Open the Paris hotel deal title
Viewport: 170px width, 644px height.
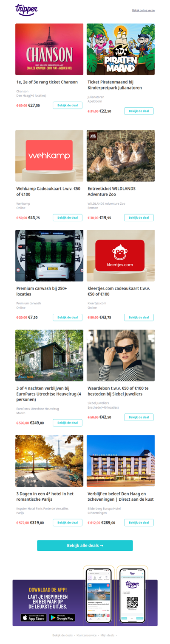click(x=45, y=496)
